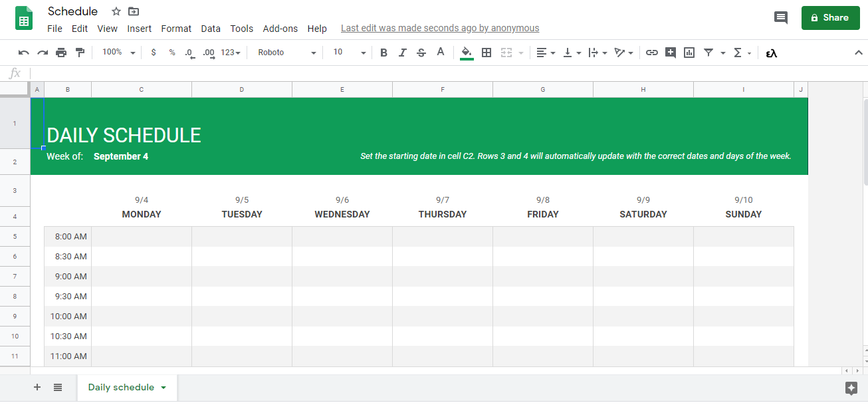Toggle bold formatting
Image resolution: width=868 pixels, height=405 pixels.
[x=383, y=53]
